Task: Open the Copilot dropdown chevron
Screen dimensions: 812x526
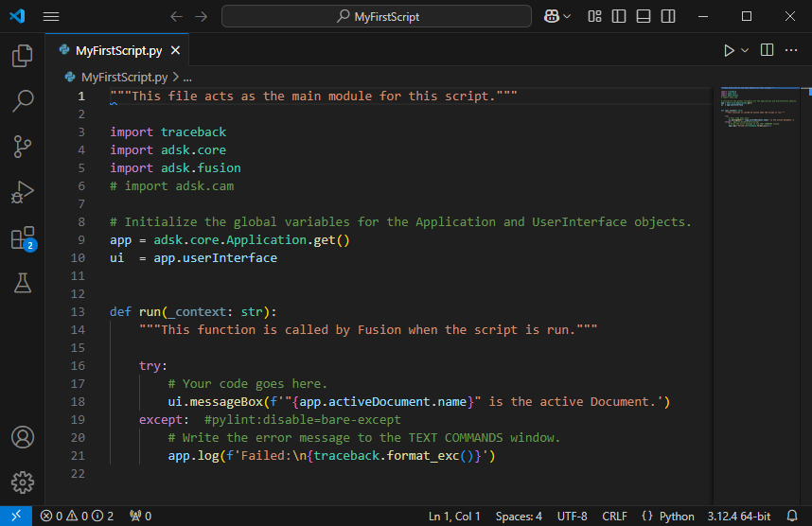Action: [x=567, y=17]
